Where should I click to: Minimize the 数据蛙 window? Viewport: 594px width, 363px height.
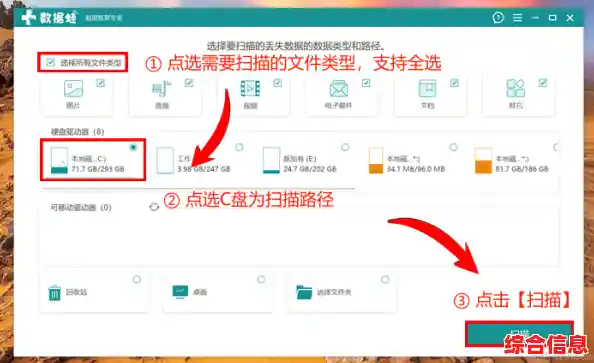tap(535, 17)
